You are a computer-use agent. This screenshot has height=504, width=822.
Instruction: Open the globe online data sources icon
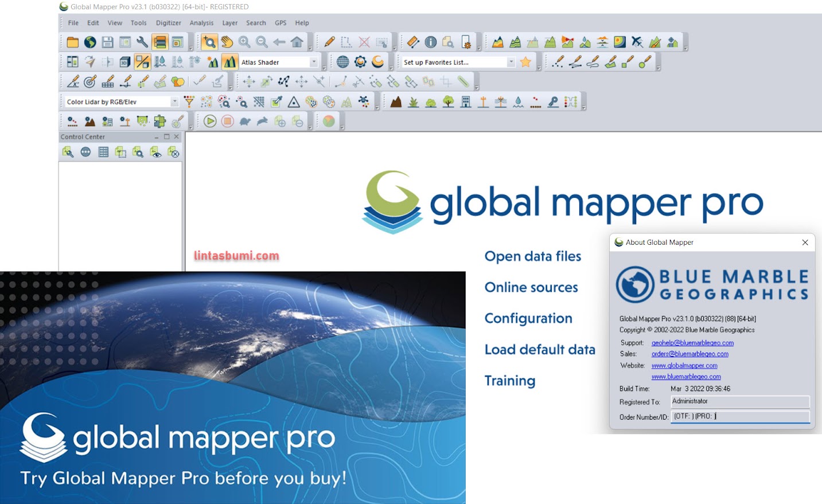90,42
